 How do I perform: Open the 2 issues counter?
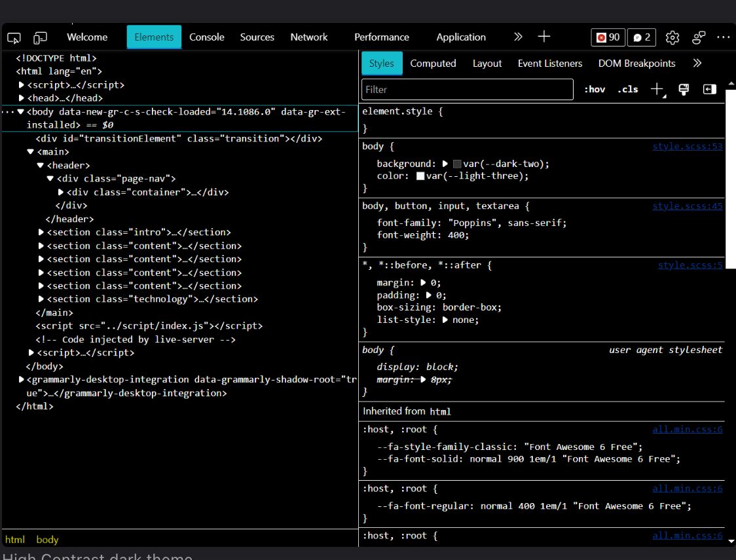(642, 37)
